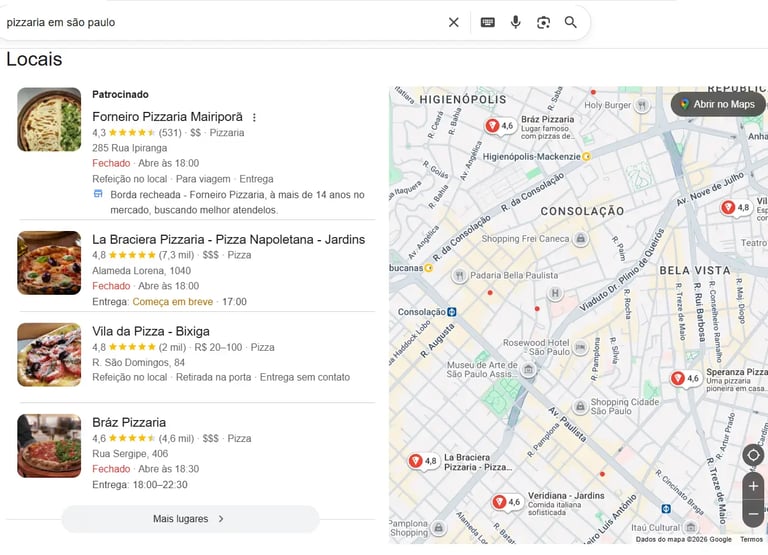
Task: Center map using my location target icon
Action: point(753,455)
